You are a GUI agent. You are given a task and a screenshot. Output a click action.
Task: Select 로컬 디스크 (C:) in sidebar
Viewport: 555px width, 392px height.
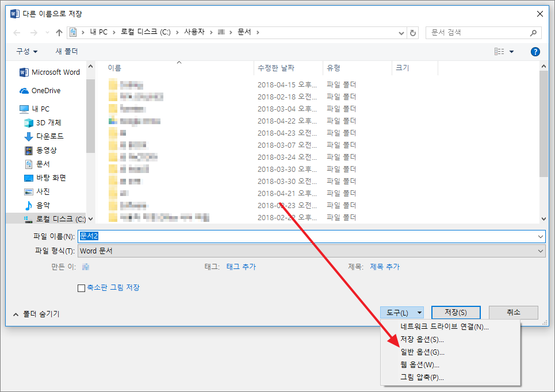(x=55, y=219)
